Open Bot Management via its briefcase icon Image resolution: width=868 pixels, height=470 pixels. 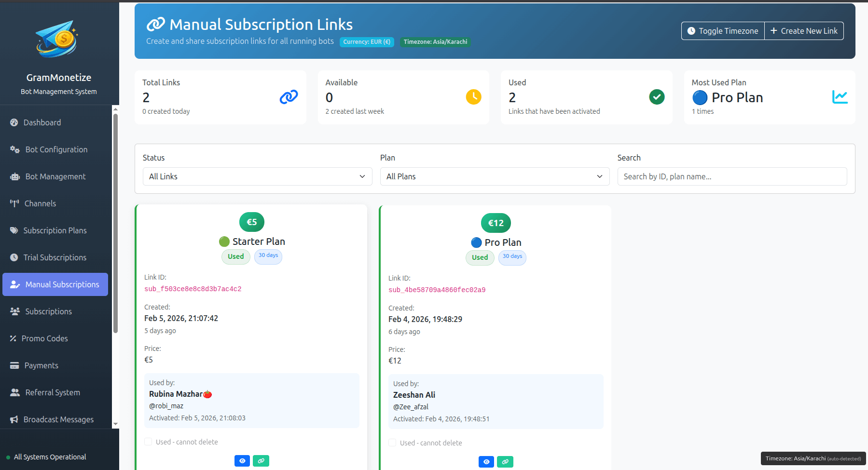click(14, 176)
